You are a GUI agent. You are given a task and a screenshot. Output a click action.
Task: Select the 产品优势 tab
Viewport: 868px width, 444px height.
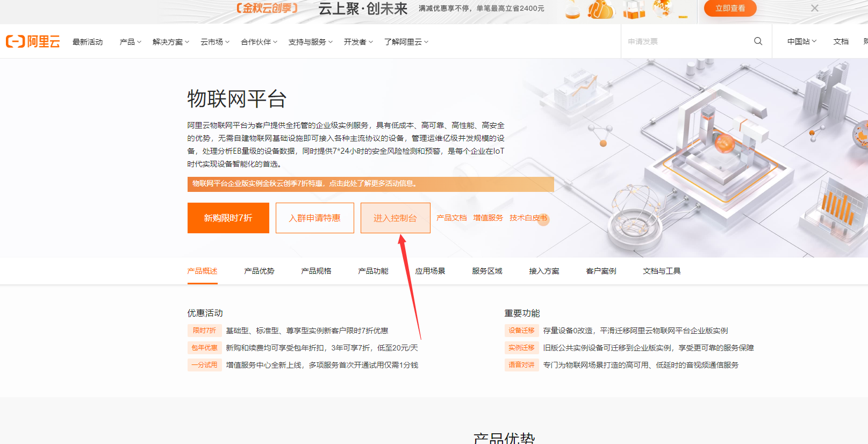260,271
